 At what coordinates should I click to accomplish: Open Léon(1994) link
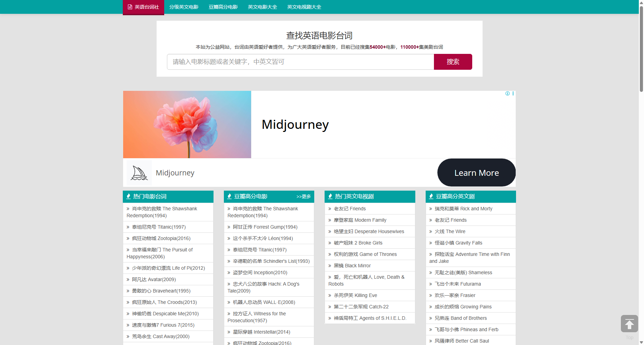(263, 238)
